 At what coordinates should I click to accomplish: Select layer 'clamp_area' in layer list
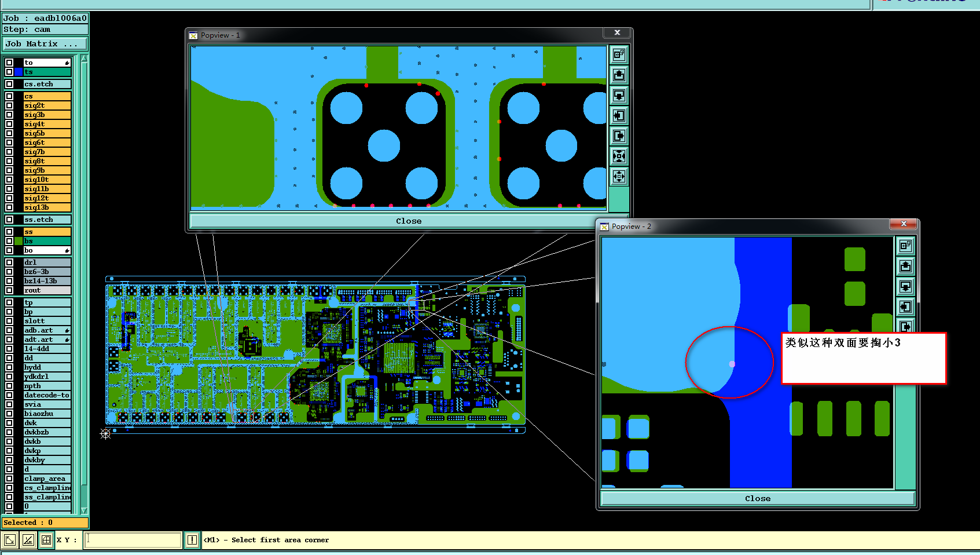pyautogui.click(x=47, y=479)
